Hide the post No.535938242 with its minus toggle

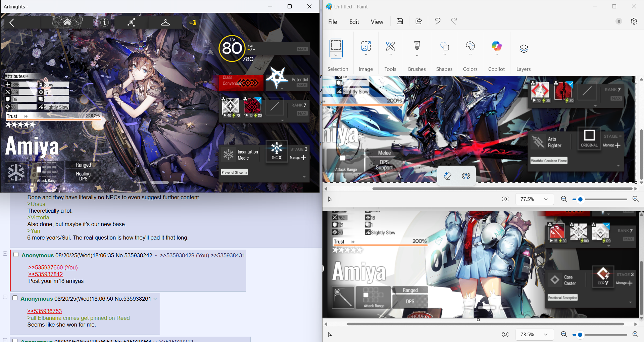pos(5,254)
